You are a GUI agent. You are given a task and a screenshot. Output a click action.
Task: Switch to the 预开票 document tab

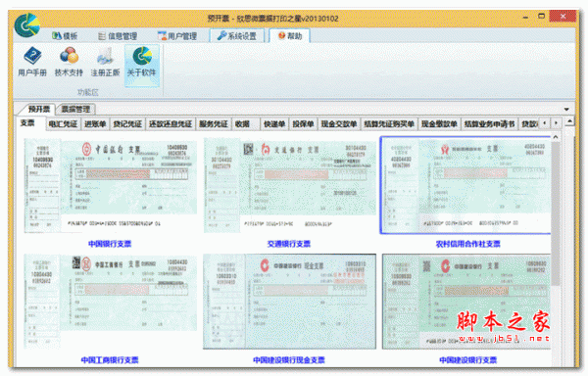click(x=38, y=109)
